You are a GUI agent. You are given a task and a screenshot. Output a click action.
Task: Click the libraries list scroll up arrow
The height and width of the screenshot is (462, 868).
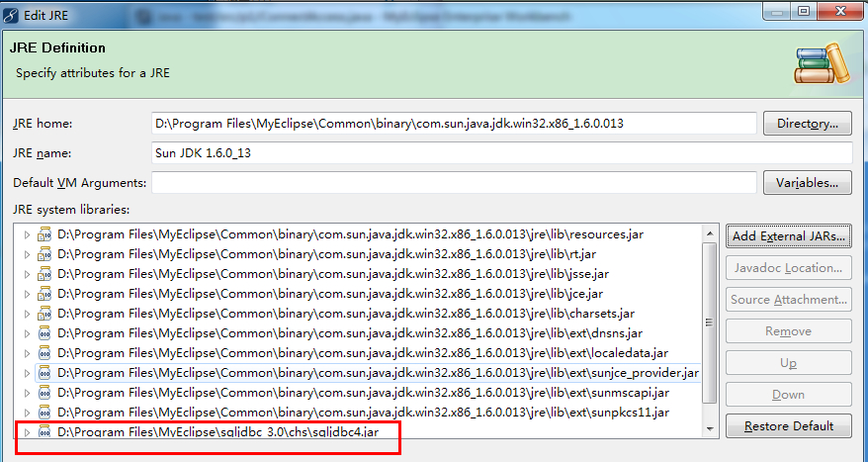[x=710, y=233]
